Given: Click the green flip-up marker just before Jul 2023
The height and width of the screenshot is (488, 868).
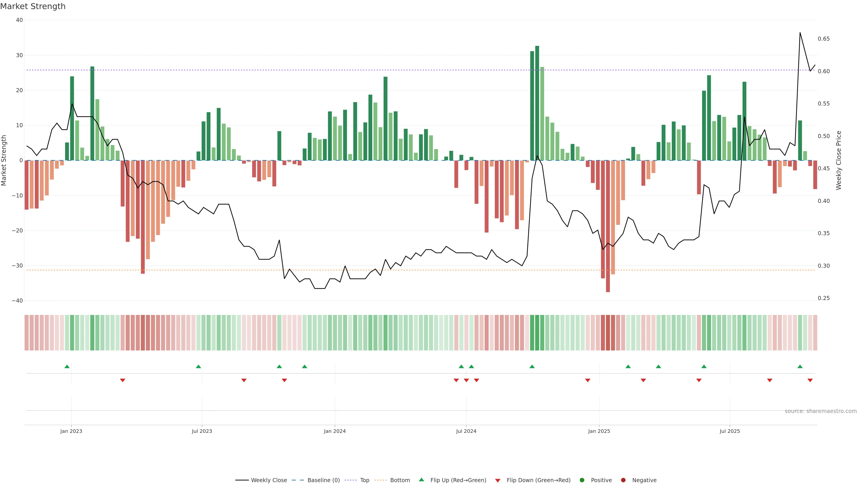Looking at the screenshot, I should click(198, 366).
